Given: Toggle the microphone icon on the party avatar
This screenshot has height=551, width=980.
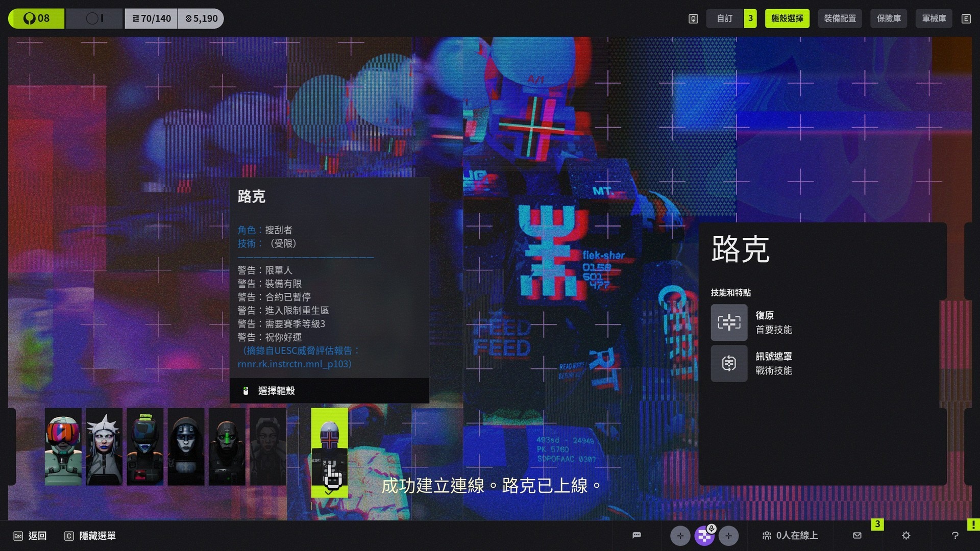Looking at the screenshot, I should click(711, 529).
